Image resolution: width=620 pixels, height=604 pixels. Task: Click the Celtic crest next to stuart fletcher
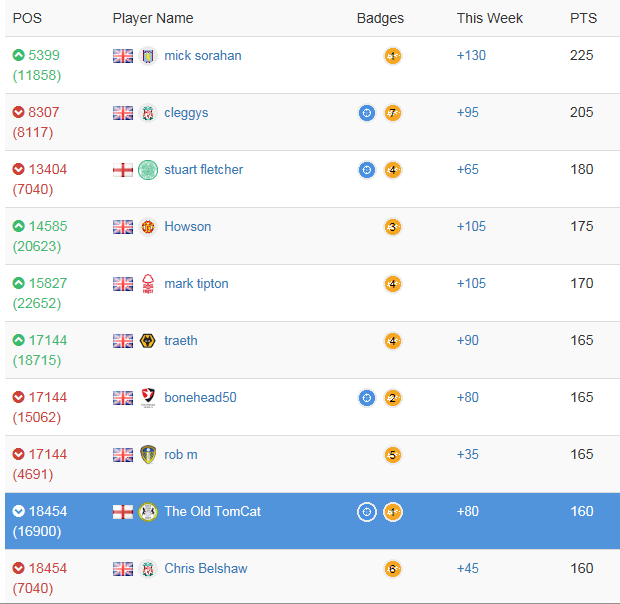tap(148, 170)
